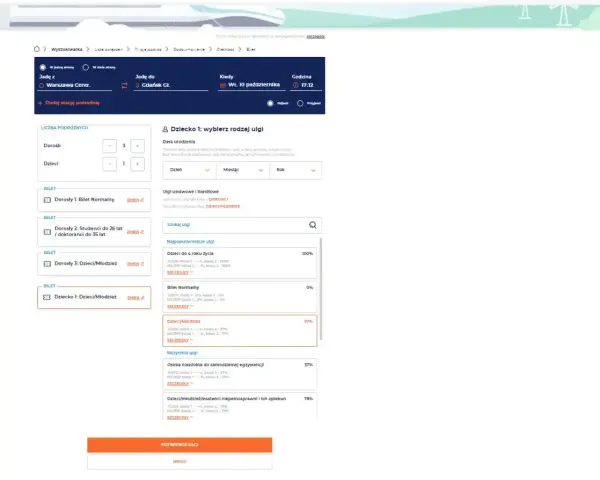This screenshot has height=480, width=600.
Task: Open the Miesiąc dropdown
Action: pyautogui.click(x=243, y=170)
